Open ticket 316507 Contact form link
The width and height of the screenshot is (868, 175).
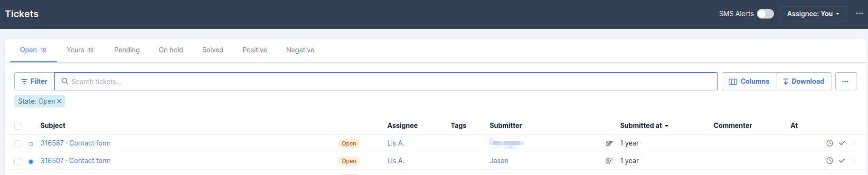pos(75,161)
